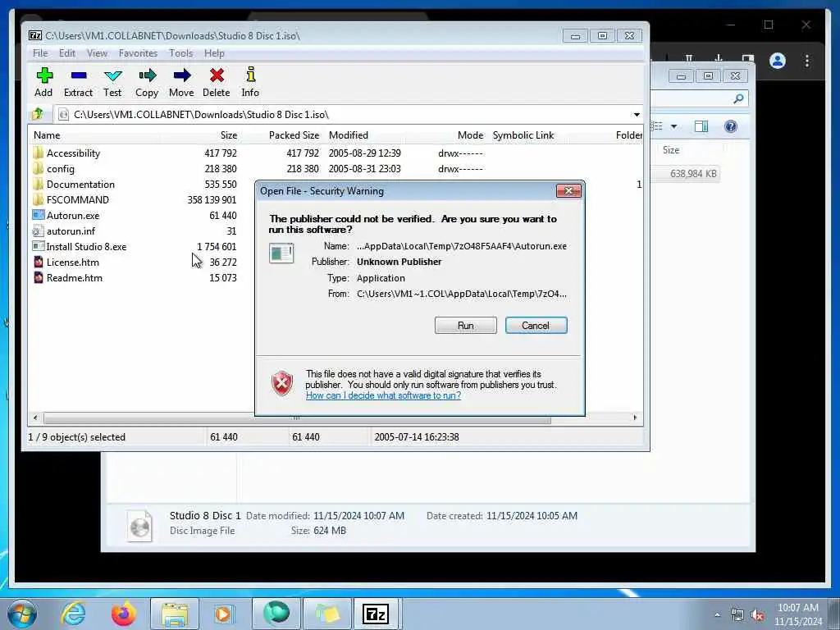Select the FSCOMMAND folder icon
Viewport: 840px width, 630px height.
[38, 200]
